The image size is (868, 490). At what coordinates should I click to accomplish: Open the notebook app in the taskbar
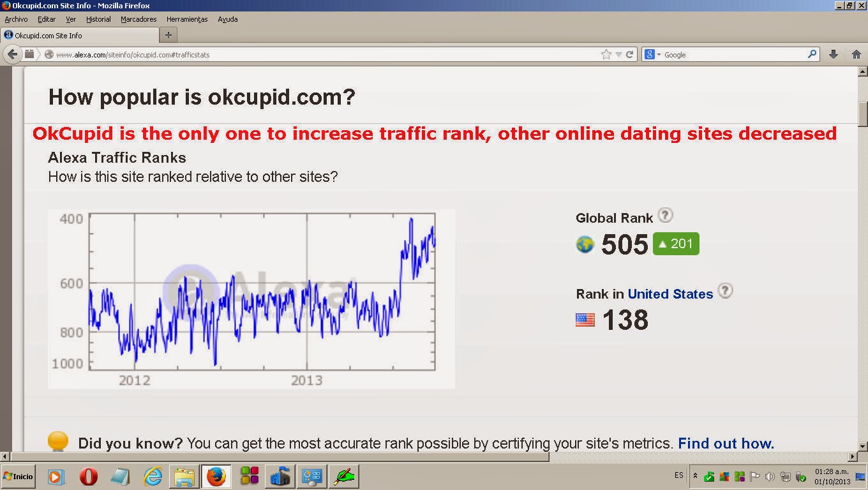120,477
